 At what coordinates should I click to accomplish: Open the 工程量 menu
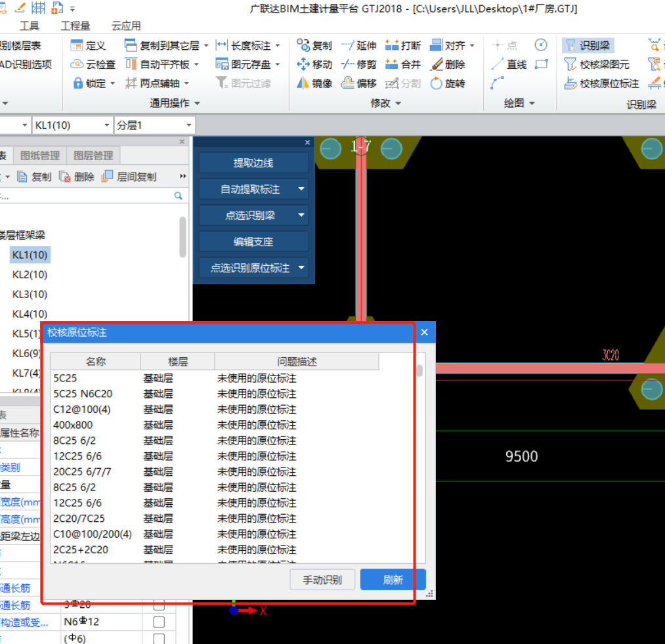[x=75, y=26]
